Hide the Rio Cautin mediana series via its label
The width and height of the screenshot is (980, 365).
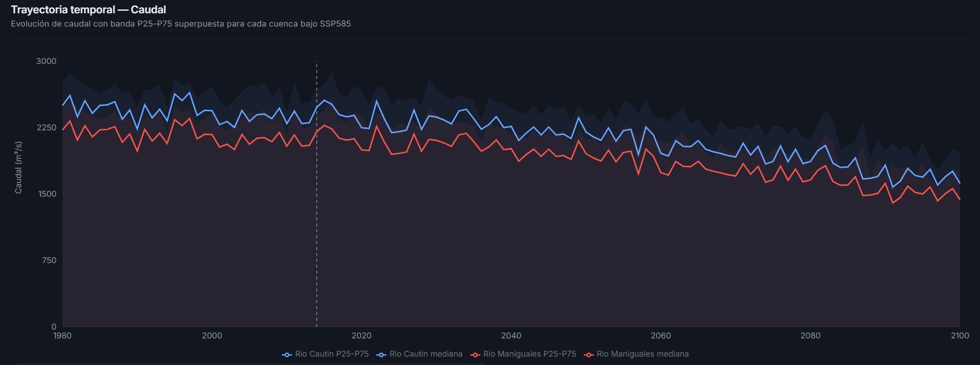426,354
